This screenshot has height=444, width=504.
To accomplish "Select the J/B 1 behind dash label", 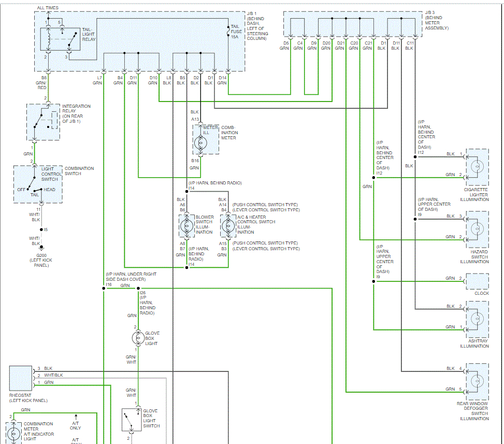I will tap(257, 26).
